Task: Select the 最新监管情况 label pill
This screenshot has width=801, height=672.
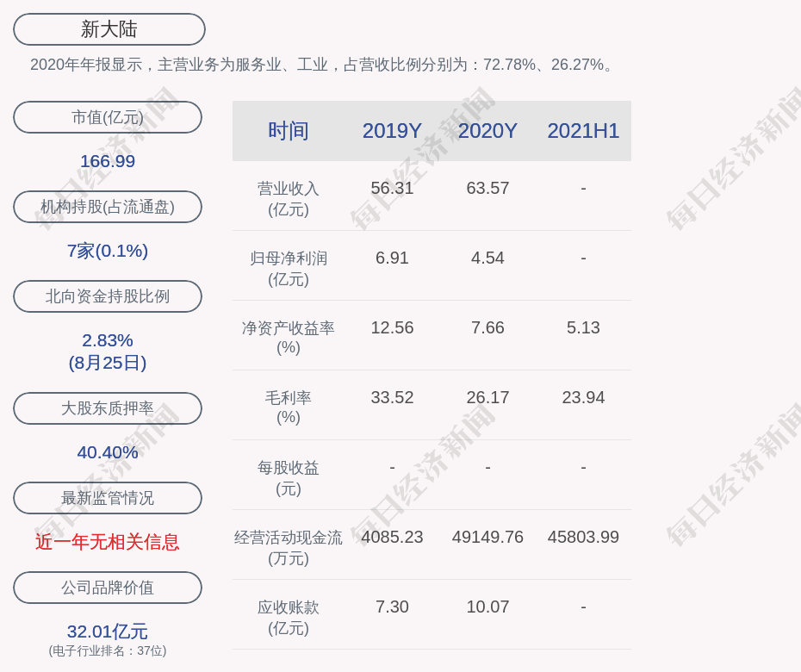Action: click(108, 498)
